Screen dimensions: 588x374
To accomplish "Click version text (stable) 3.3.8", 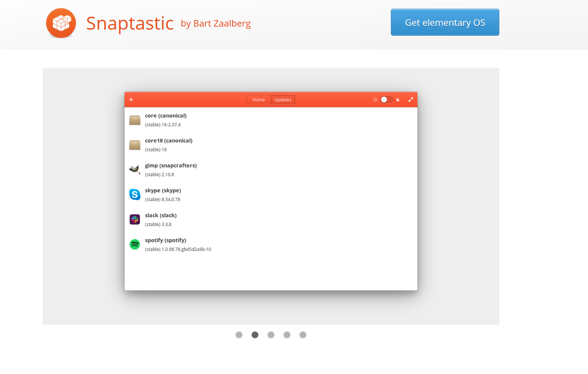I will [x=158, y=225].
